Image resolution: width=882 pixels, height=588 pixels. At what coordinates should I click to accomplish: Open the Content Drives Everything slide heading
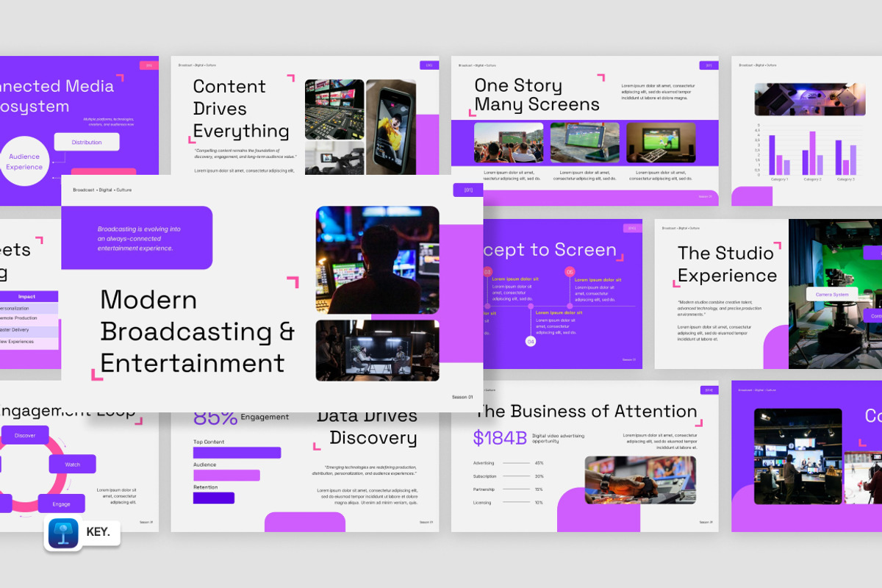tap(240, 109)
